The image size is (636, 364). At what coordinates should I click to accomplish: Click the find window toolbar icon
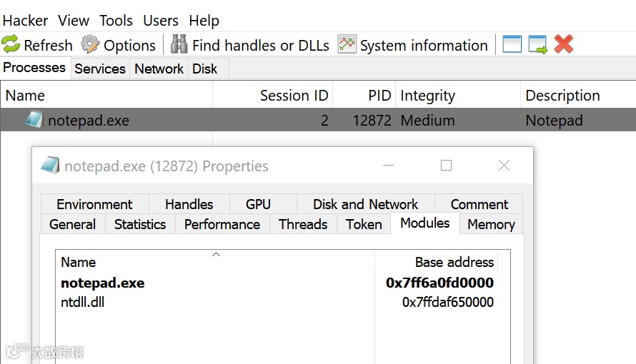point(512,45)
